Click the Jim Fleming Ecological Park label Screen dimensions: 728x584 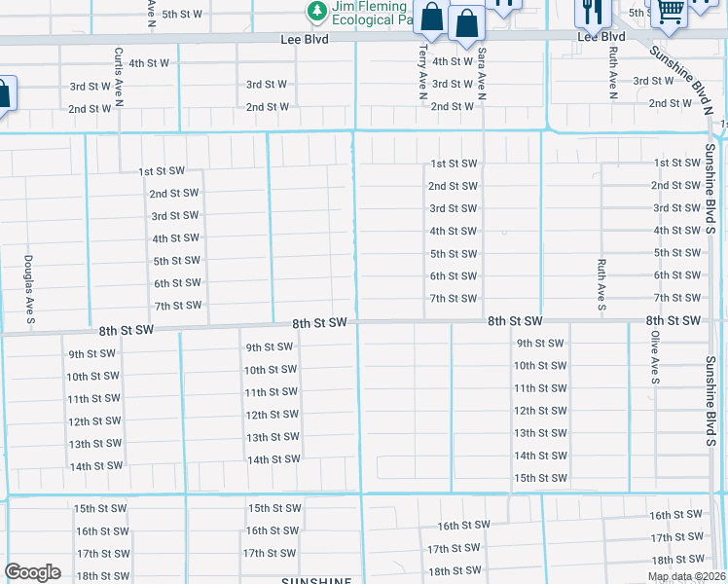pos(370,13)
